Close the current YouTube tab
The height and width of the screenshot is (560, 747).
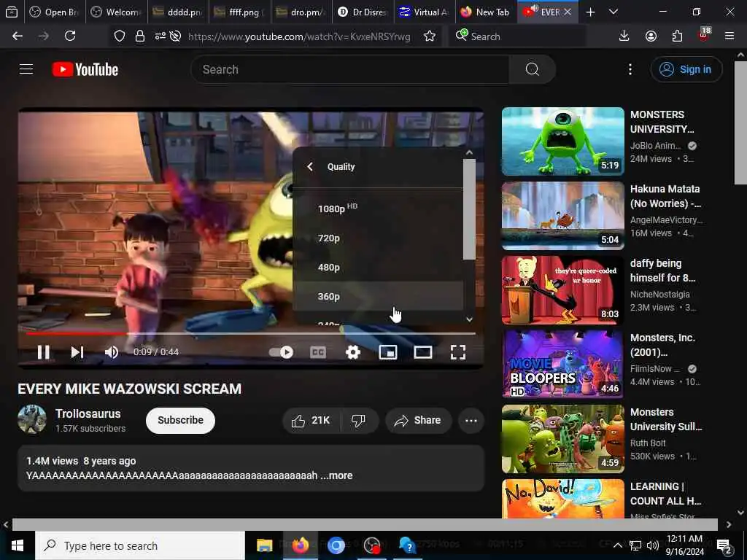tap(568, 12)
